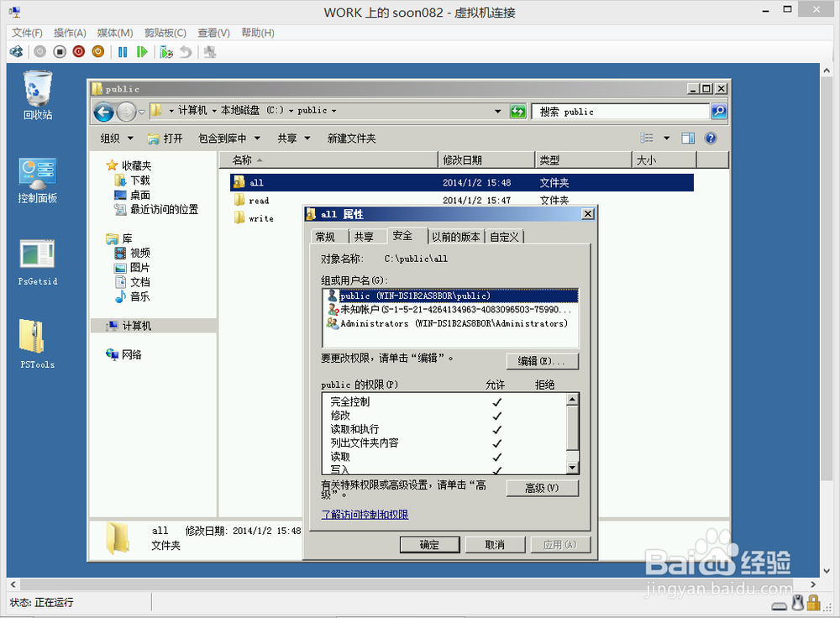The image size is (840, 618).
Task: Sort by the 修改日期 column header
Action: point(486,160)
